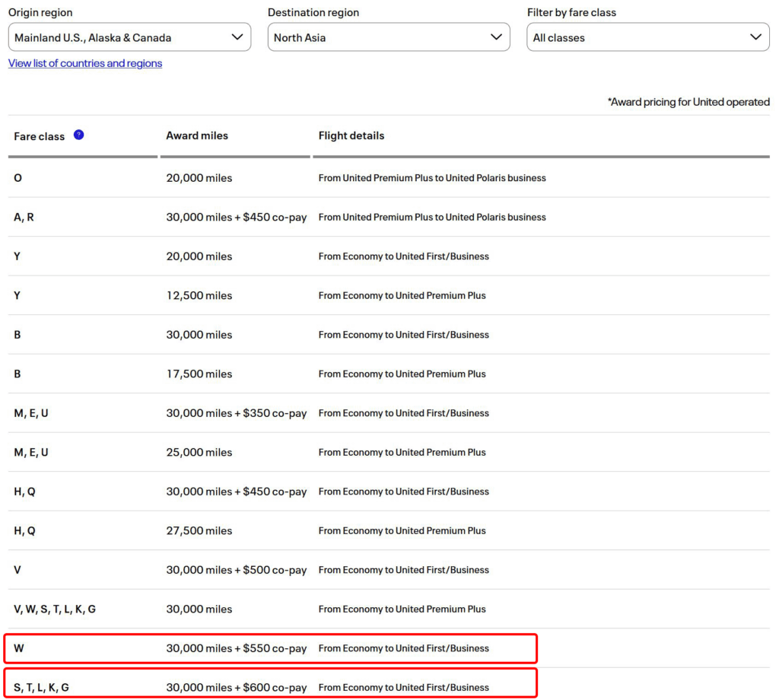Open the Destination region North Asia dropdown
The height and width of the screenshot is (700, 779).
click(x=389, y=37)
